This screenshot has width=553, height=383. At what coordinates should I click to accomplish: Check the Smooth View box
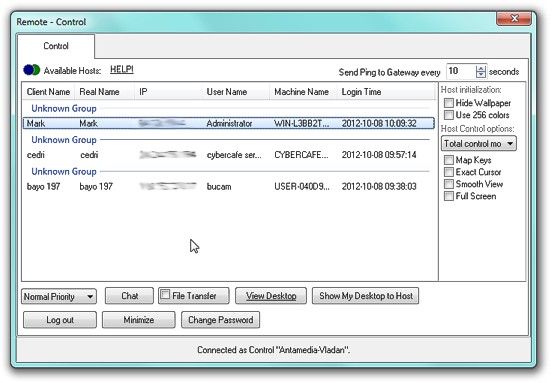click(449, 184)
